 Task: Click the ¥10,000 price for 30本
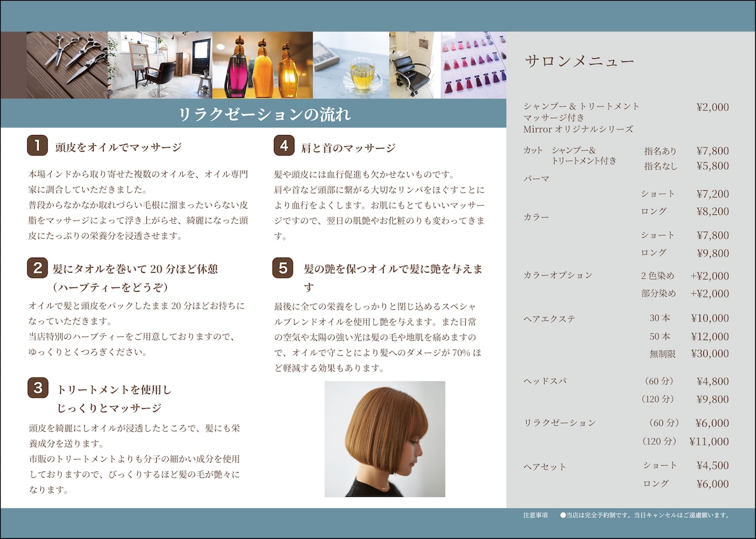(710, 318)
